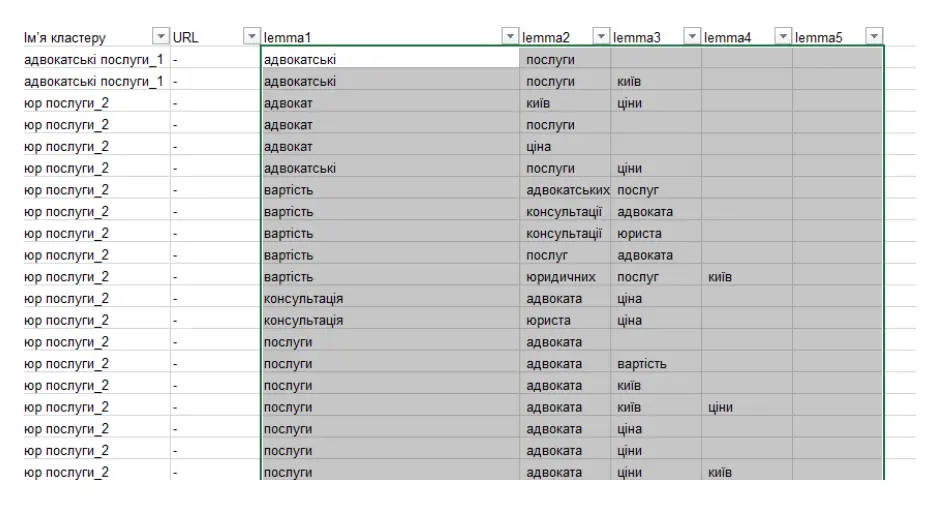Screen dimensions: 939x507
Task: Select консультації cell in the юриста row
Action: pyautogui.click(x=565, y=233)
